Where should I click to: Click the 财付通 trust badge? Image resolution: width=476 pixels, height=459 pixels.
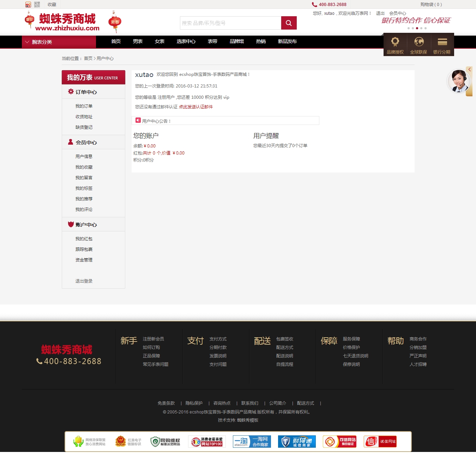(297, 441)
